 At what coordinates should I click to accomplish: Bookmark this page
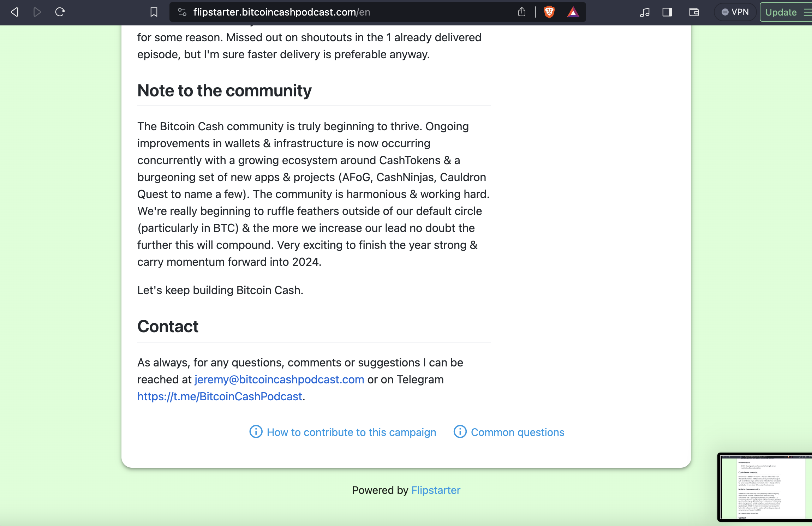(154, 12)
